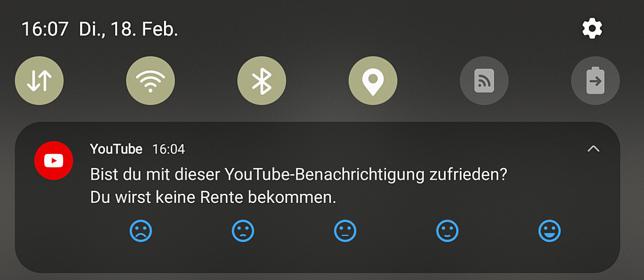Viewport: 644px width, 280px height.
Task: Select the neutral face rating
Action: coord(345,231)
